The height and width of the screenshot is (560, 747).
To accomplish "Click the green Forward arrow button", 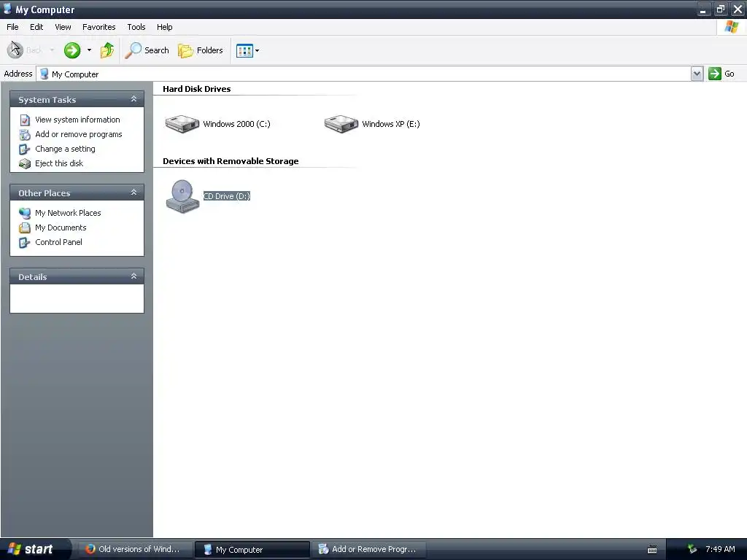I will tap(72, 50).
